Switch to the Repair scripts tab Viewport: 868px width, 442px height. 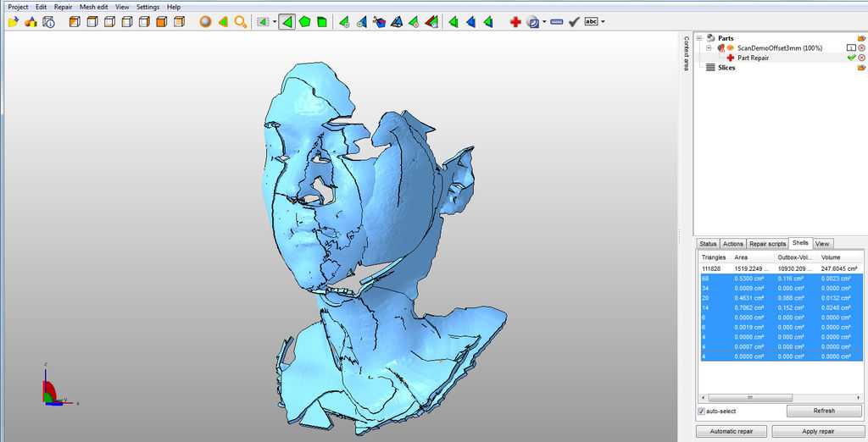(x=767, y=244)
